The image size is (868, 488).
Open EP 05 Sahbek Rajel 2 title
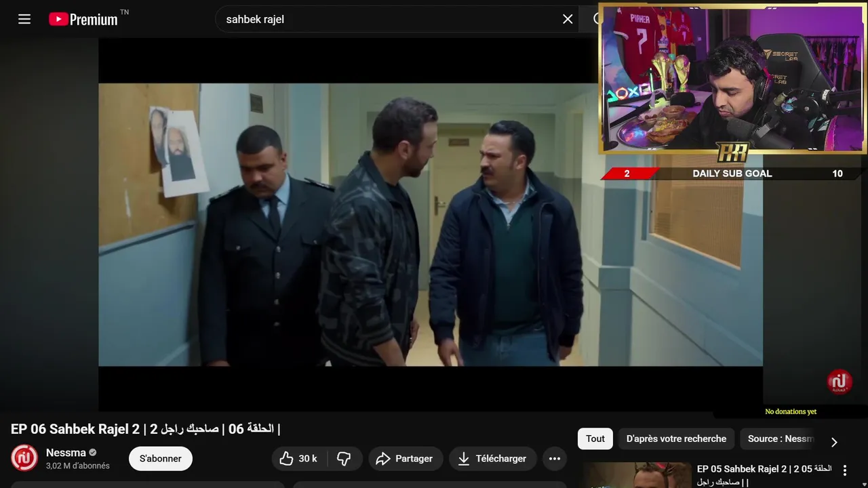(x=764, y=475)
